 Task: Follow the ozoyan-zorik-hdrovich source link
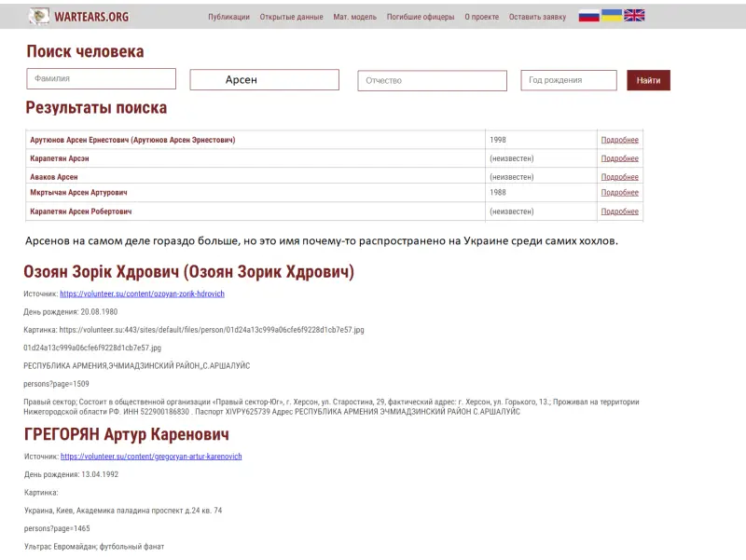[x=142, y=294]
